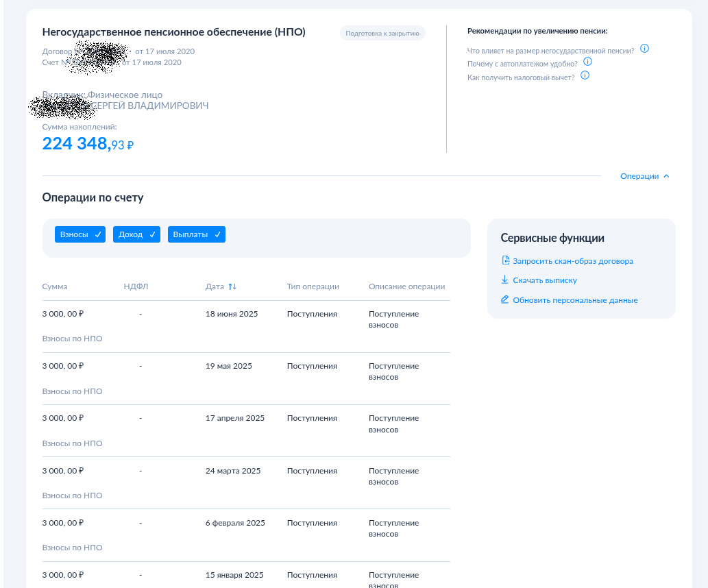Select the 15 января 2025 date cell
Image resolution: width=708 pixels, height=588 pixels.
click(234, 575)
